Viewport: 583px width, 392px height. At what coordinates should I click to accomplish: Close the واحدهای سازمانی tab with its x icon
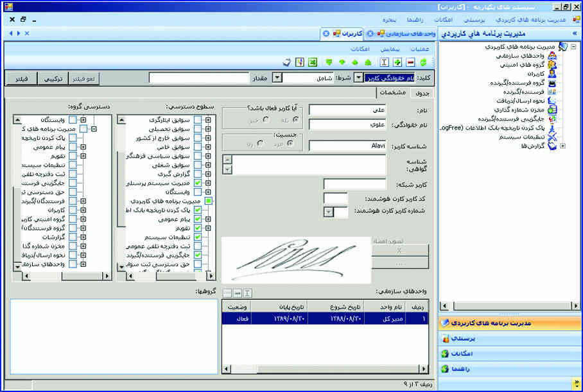point(370,33)
